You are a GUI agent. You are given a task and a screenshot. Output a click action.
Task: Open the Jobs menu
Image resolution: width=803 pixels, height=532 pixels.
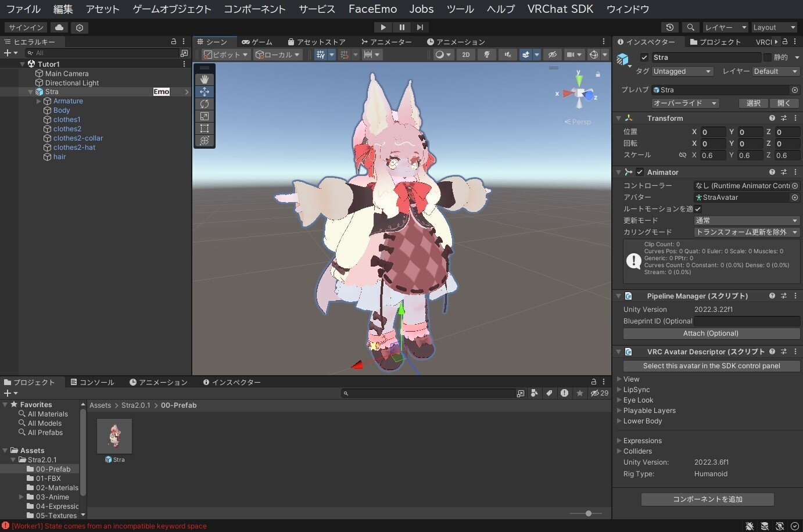point(421,9)
